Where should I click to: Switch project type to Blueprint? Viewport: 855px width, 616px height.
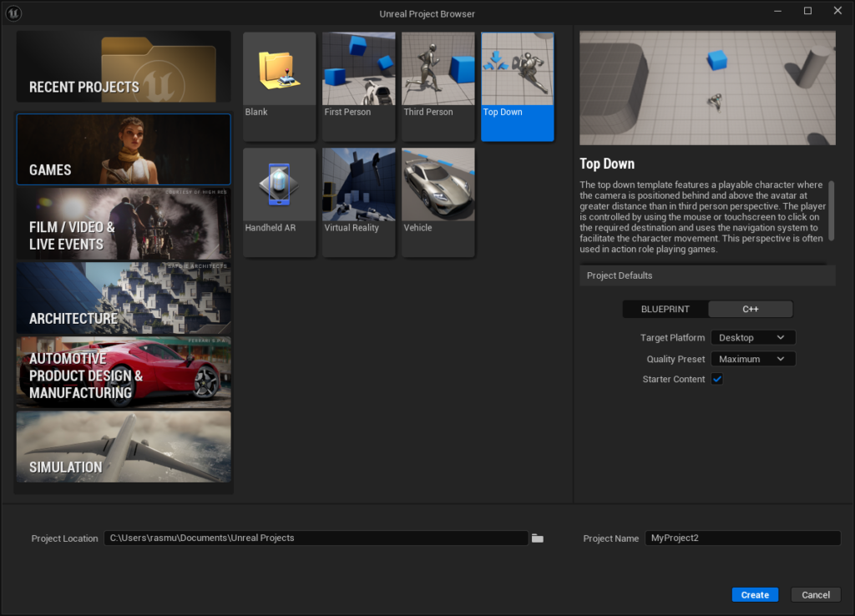pyautogui.click(x=665, y=310)
